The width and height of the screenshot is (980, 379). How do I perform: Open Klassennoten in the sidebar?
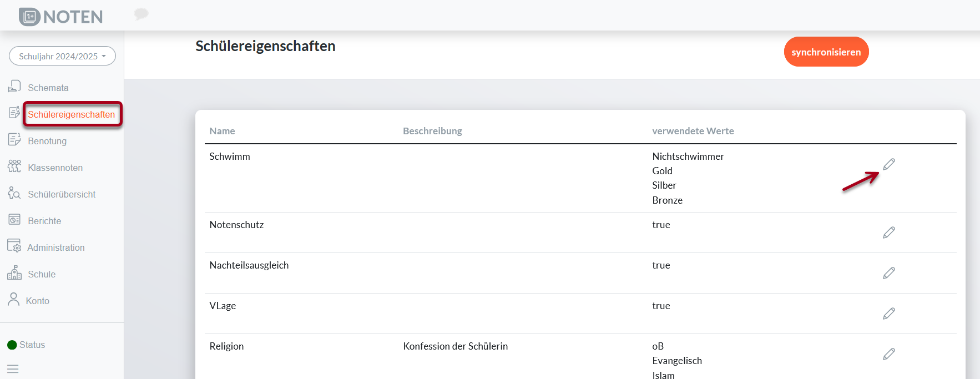tap(55, 168)
